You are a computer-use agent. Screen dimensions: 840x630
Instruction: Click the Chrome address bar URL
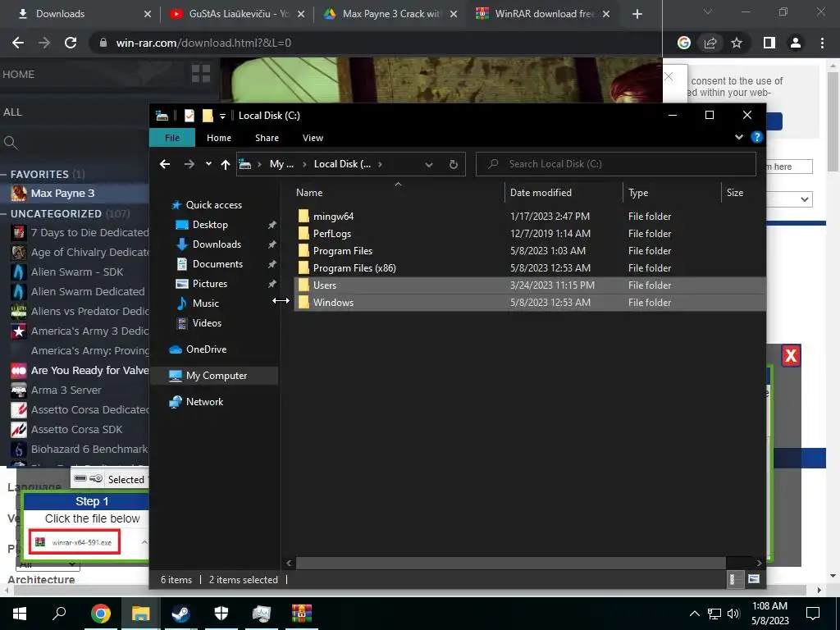coord(203,43)
